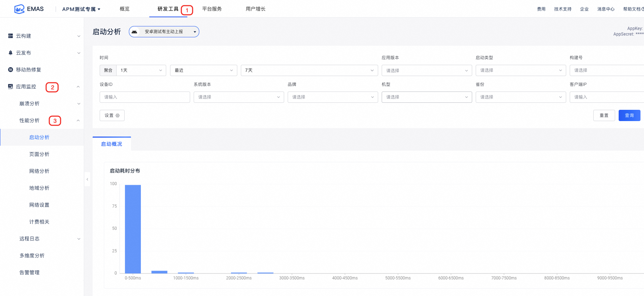Screen dimensions: 644x296
Task: Click the 应用监控 monitor icon
Action: coord(11,87)
